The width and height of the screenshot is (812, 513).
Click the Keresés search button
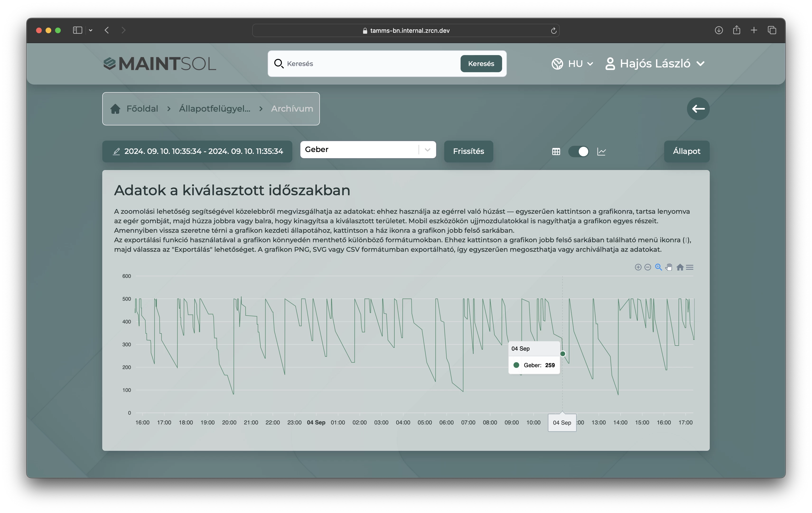click(x=481, y=63)
